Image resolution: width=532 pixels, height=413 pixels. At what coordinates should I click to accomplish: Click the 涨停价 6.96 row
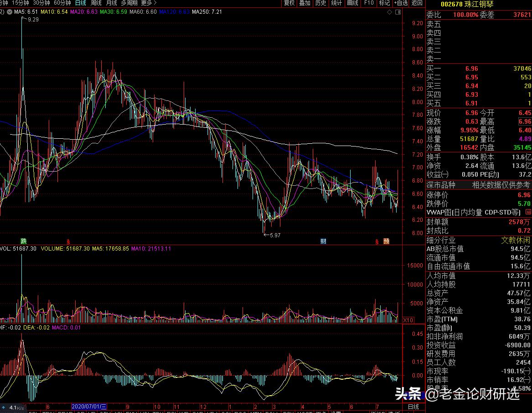point(479,195)
